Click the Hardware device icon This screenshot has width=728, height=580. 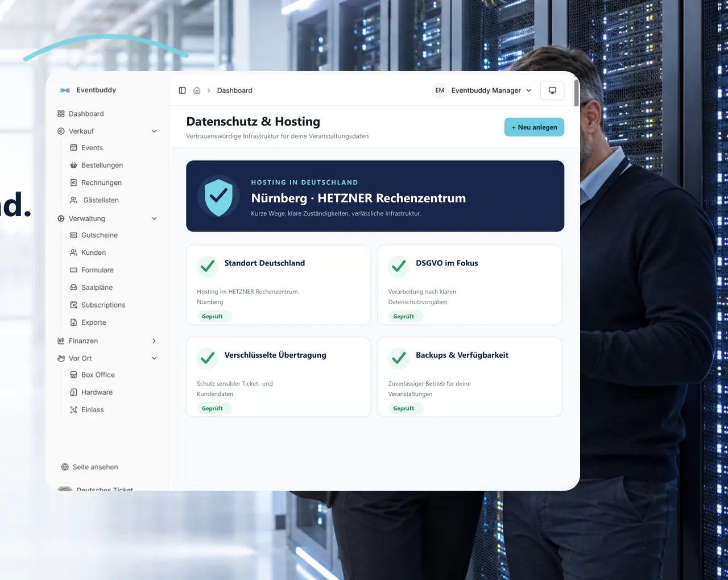coord(73,392)
